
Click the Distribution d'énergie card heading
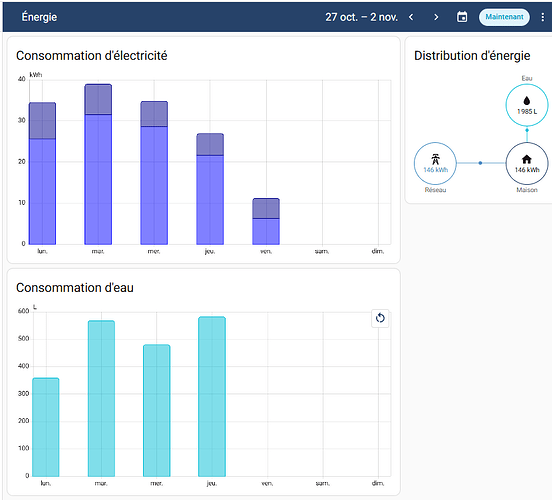472,56
